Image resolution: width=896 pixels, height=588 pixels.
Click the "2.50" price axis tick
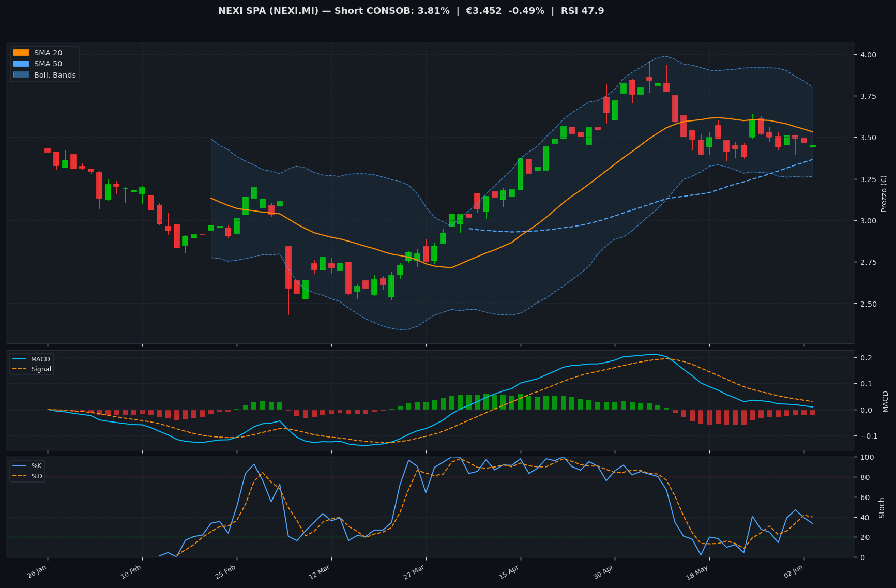[x=868, y=304]
